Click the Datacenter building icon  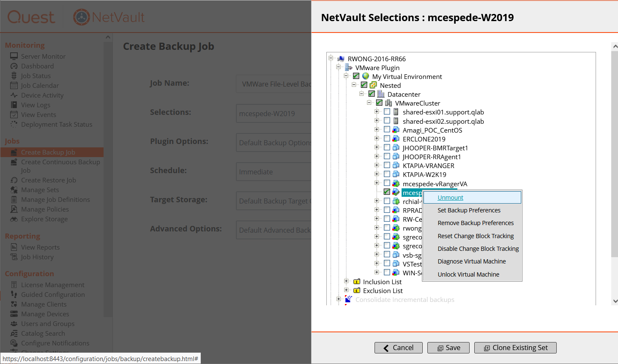[381, 94]
